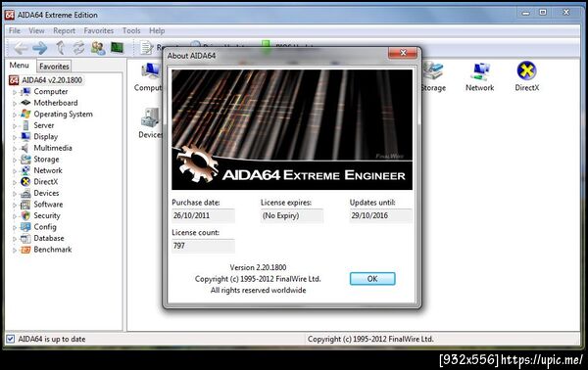This screenshot has height=370, width=588.
Task: Click the License count field
Action: click(203, 246)
